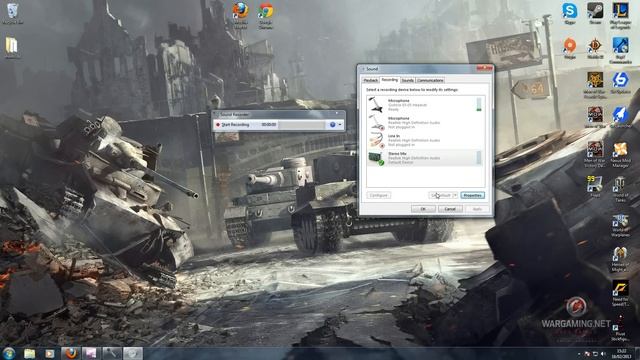Select the Ready Microphone device at top
Viewport: 640px width, 360px height.
pos(424,104)
